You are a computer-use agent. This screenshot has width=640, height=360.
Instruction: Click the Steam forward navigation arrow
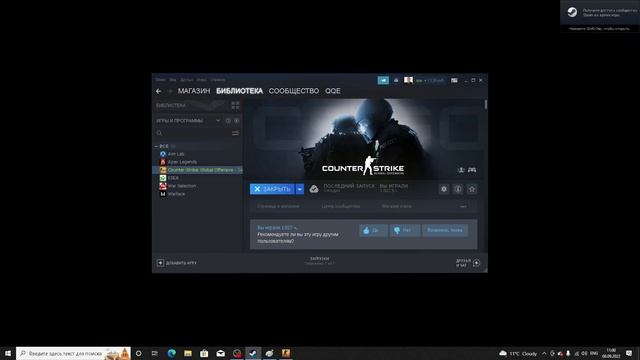170,91
